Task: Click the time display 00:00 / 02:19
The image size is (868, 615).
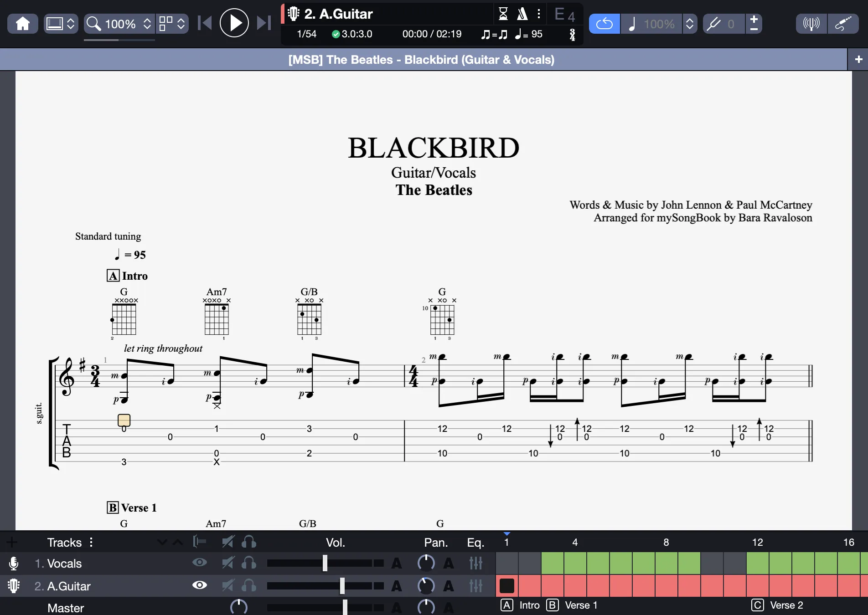Action: click(x=432, y=34)
